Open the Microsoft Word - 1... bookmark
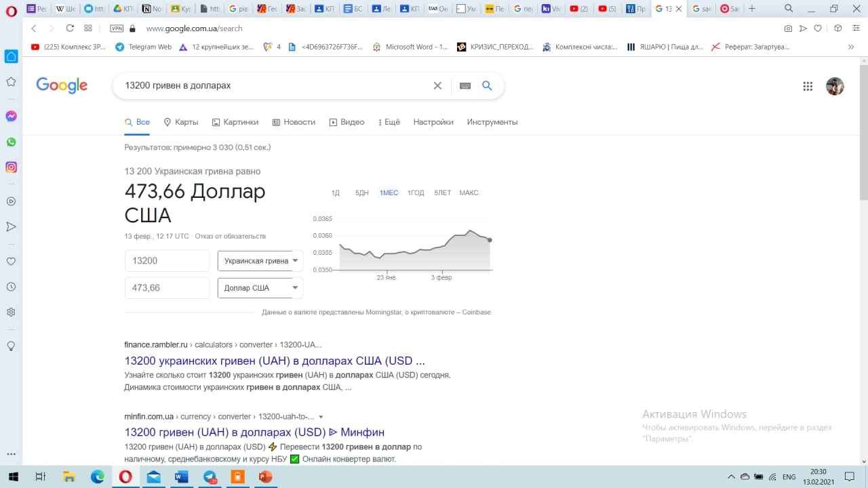 pyautogui.click(x=410, y=47)
